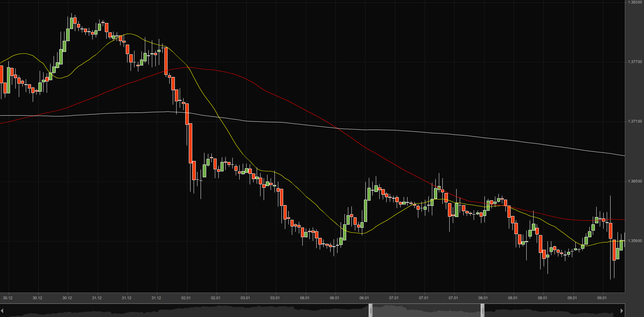Click the last 09.01 date label
The width and height of the screenshot is (644, 317).
(x=602, y=298)
